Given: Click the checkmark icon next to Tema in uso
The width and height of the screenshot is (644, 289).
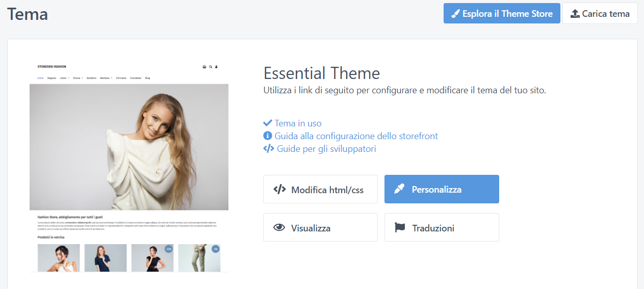Looking at the screenshot, I should tap(268, 123).
